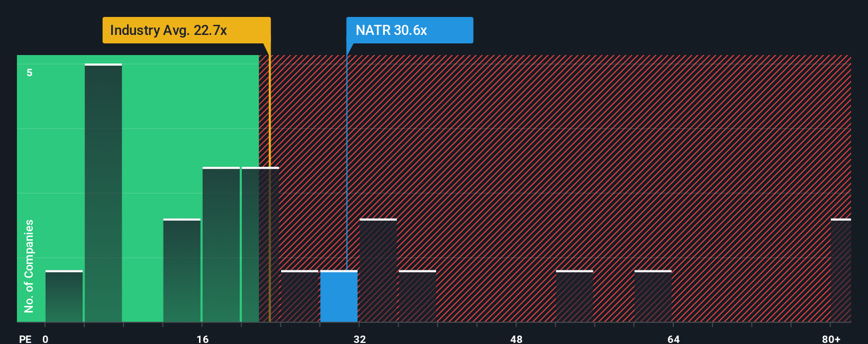This screenshot has width=868, height=344.
Task: Select the highlighted blue NATR bar
Action: [x=339, y=296]
